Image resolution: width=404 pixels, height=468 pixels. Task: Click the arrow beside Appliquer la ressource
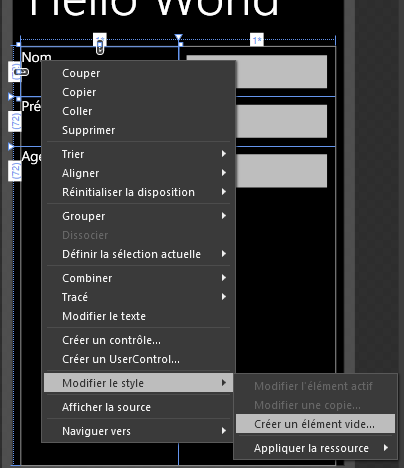(x=386, y=448)
